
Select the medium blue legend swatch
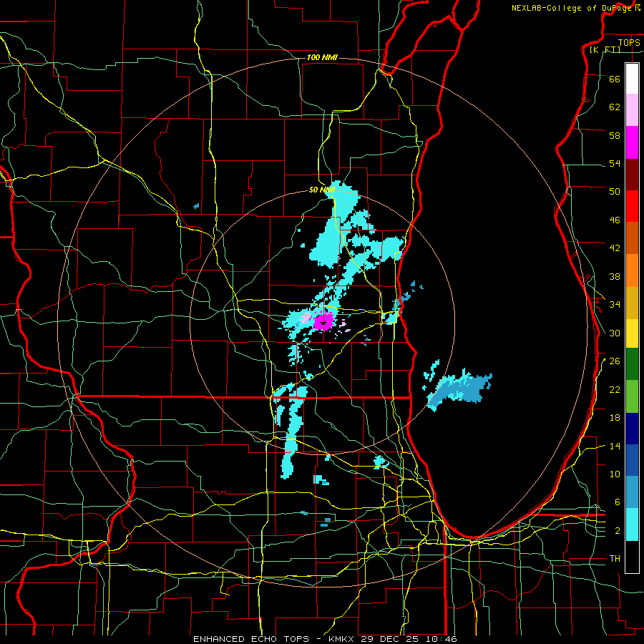pos(632,460)
